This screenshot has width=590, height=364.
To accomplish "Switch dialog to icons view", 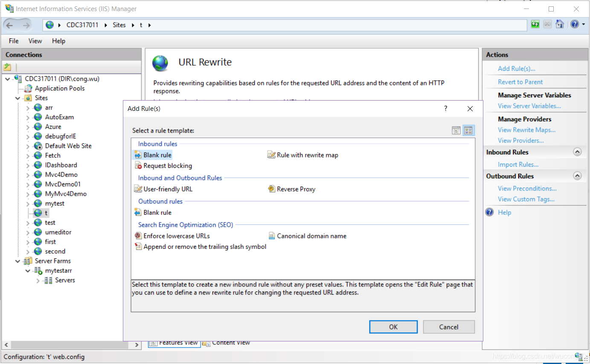I will click(468, 130).
